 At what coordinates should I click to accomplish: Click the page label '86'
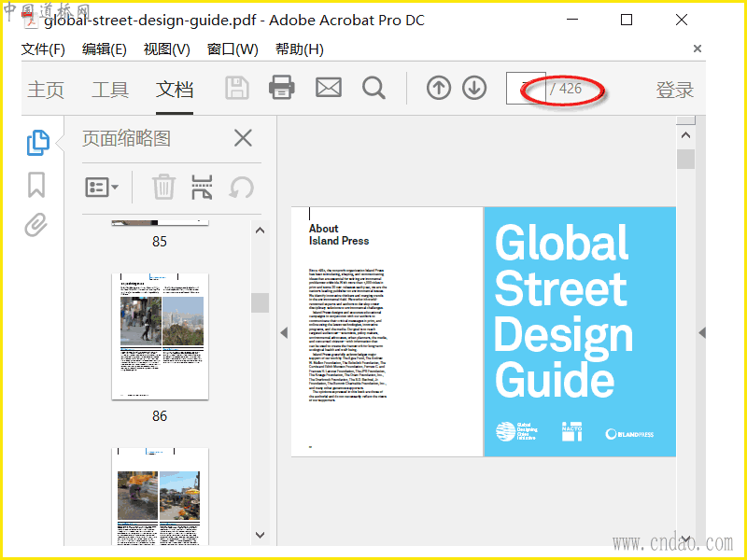click(x=160, y=416)
